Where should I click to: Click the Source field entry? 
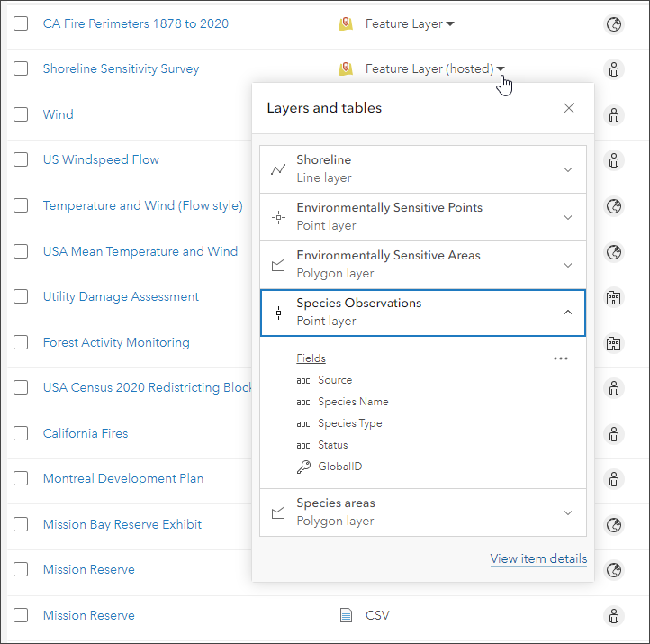[x=335, y=380]
